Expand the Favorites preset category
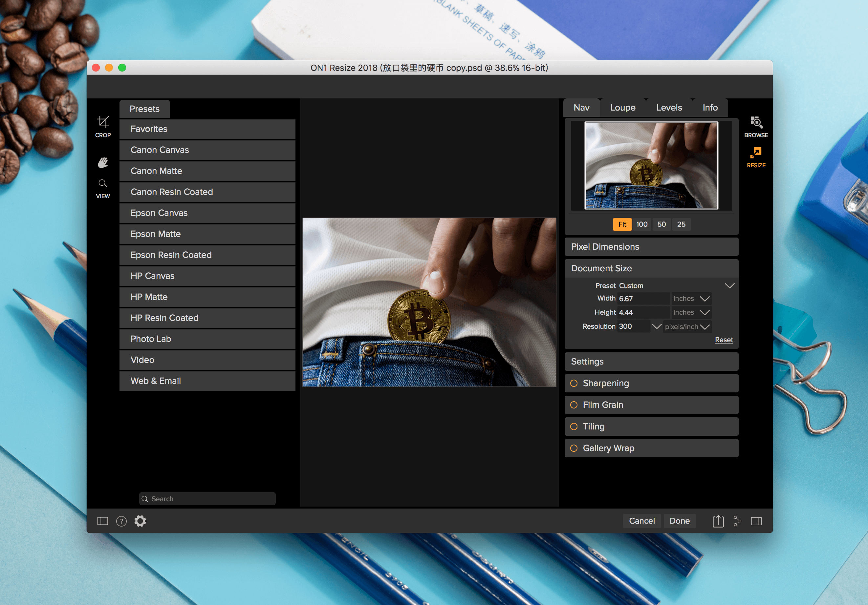Viewport: 868px width, 605px height. click(x=207, y=129)
